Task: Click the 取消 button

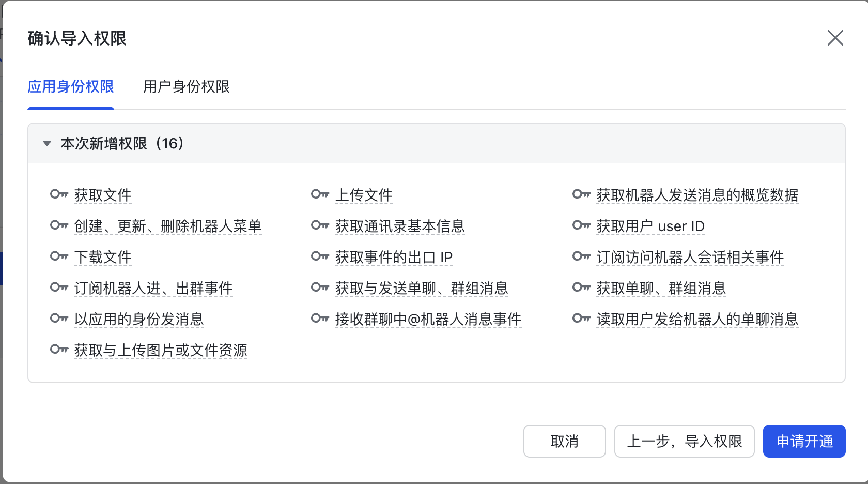Action: point(564,441)
